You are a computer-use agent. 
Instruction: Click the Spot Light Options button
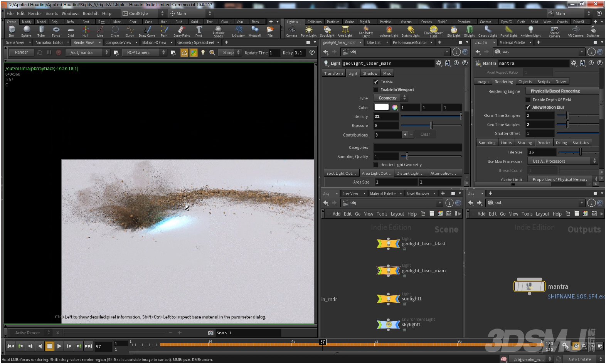coord(341,173)
